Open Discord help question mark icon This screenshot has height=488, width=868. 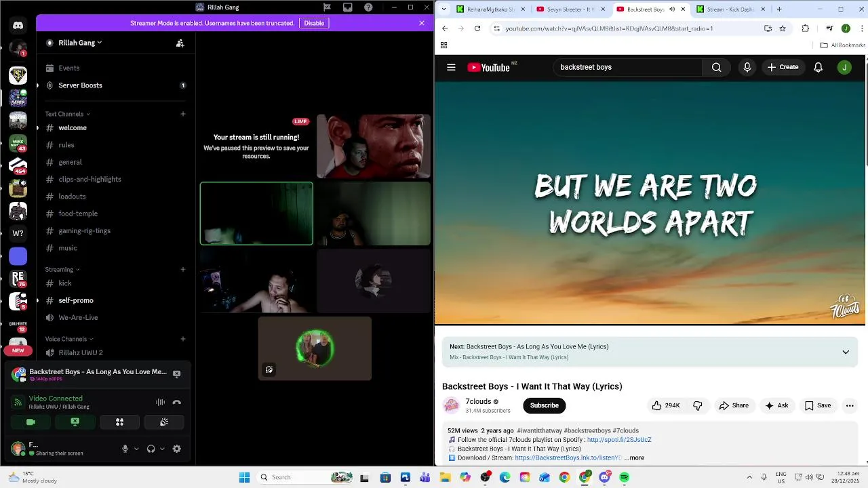[x=368, y=7]
